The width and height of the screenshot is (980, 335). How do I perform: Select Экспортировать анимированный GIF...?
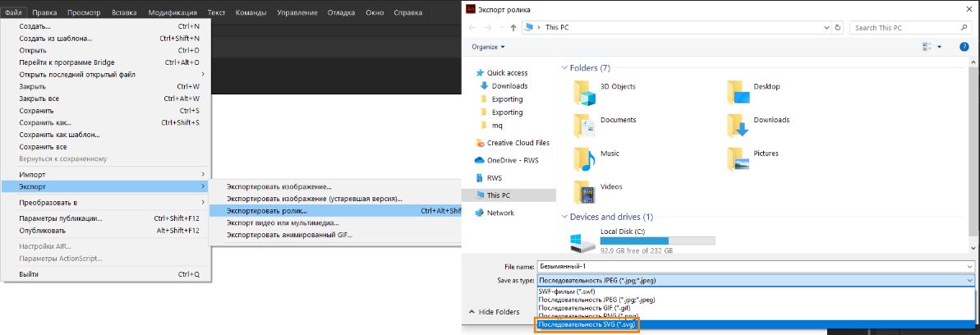(335, 235)
